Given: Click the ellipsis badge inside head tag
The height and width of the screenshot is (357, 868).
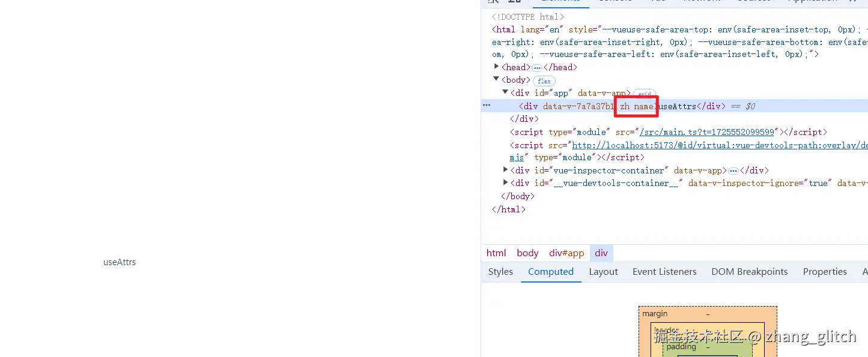Looking at the screenshot, I should point(537,68).
